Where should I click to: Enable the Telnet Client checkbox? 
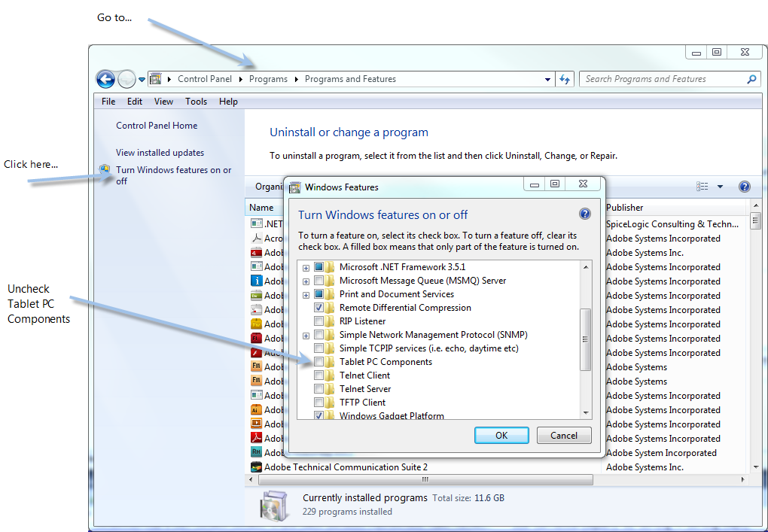pos(318,375)
